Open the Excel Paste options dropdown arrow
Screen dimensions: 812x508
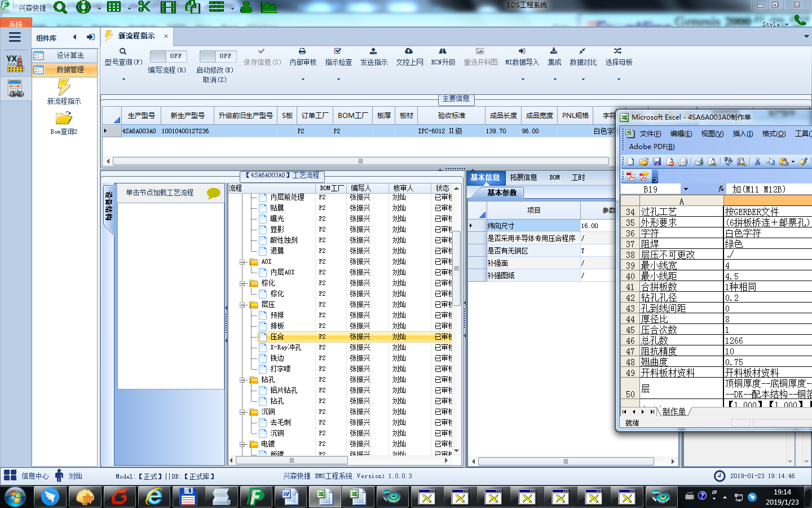coord(793,162)
